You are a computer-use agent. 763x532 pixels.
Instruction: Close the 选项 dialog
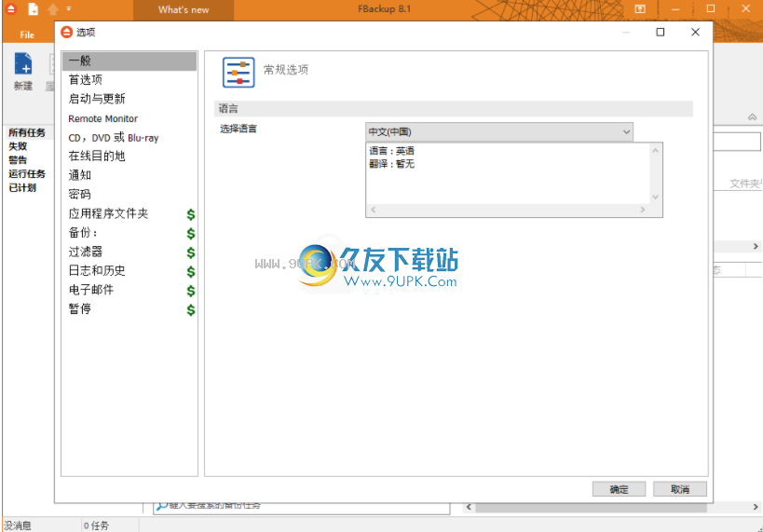point(695,32)
